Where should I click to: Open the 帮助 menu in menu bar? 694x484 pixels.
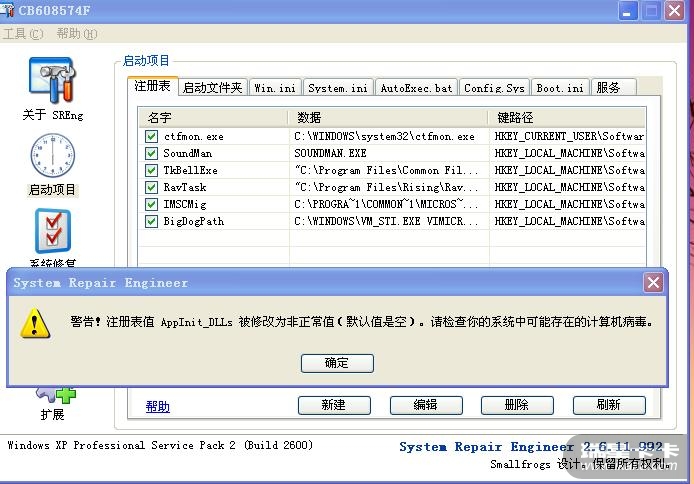(x=77, y=34)
